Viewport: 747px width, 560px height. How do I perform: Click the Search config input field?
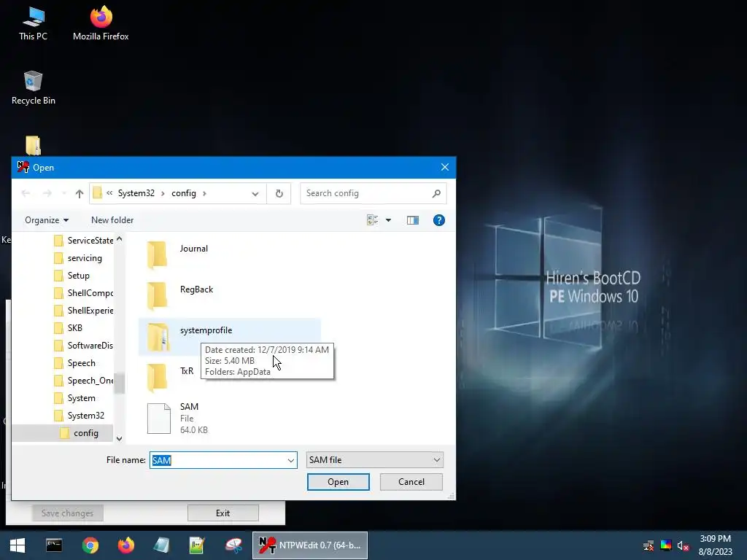click(x=366, y=193)
